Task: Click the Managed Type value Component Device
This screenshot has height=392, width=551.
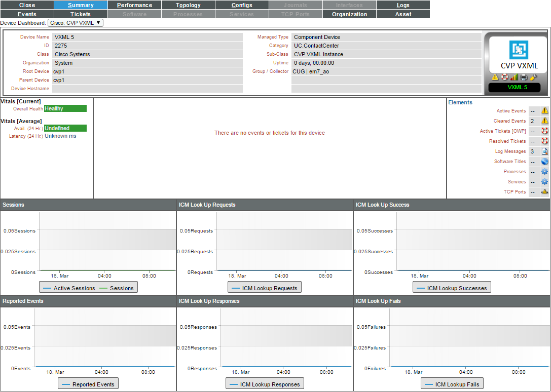Action: coord(386,37)
